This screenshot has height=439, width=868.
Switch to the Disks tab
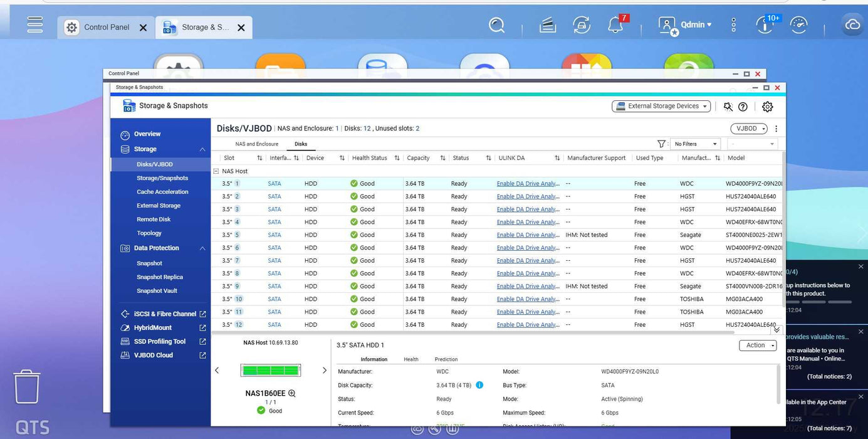301,144
